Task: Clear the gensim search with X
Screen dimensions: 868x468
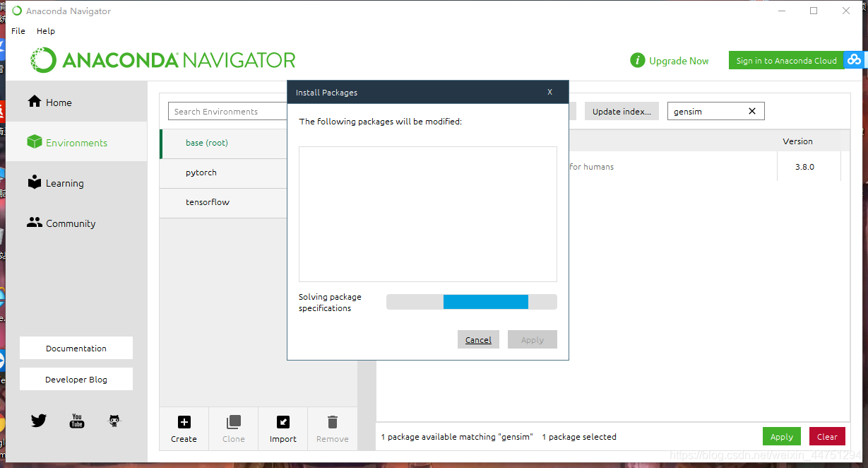Action: point(752,111)
